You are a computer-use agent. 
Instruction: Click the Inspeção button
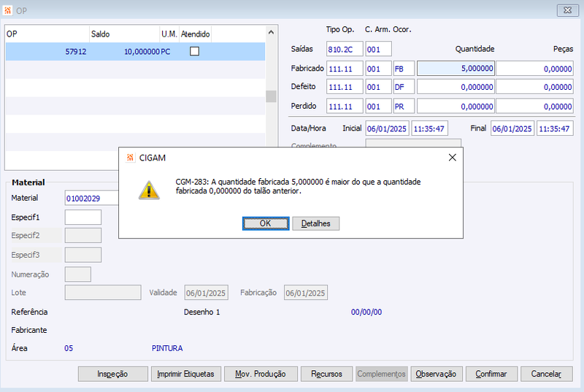(113, 374)
